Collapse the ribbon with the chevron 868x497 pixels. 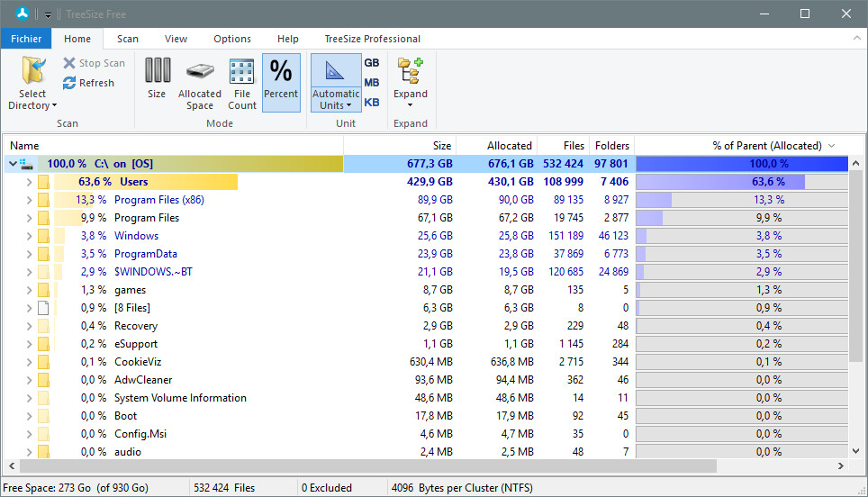point(857,38)
